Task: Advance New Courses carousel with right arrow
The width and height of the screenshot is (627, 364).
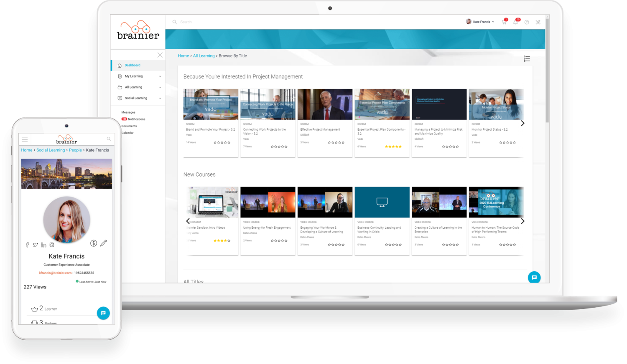Action: [522, 221]
